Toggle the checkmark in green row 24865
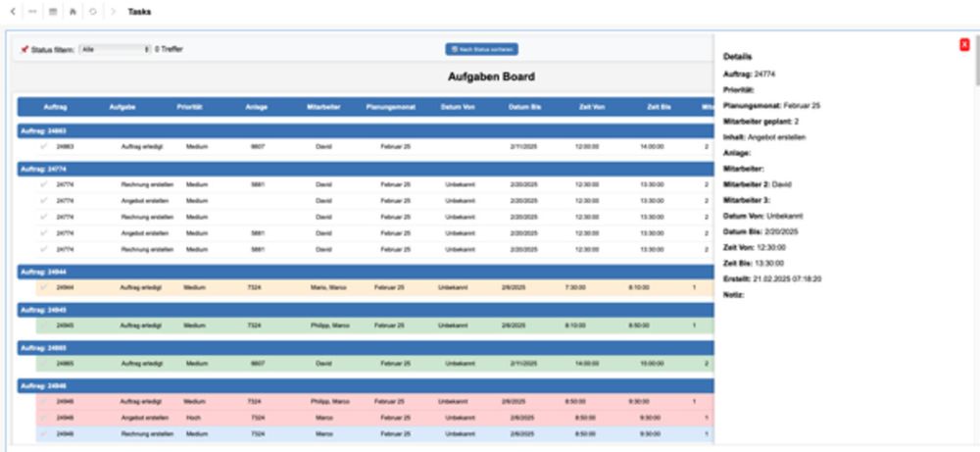The width and height of the screenshot is (980, 452). (44, 363)
